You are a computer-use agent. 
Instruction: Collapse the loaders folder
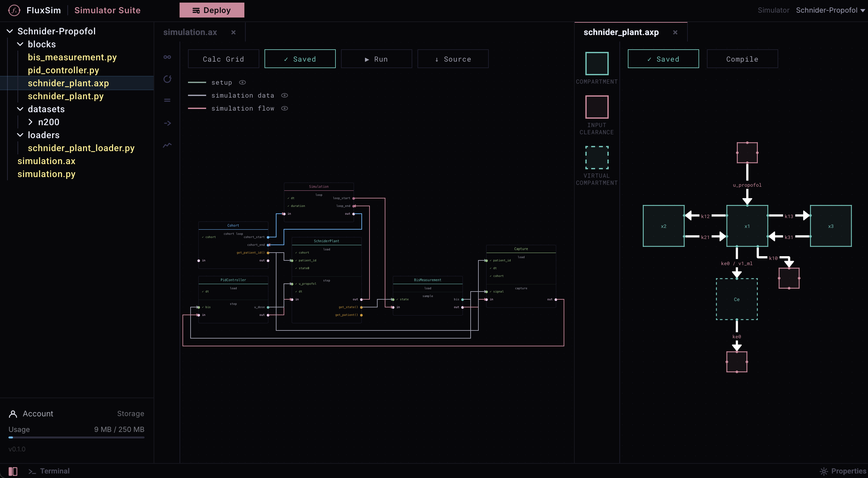tap(20, 135)
